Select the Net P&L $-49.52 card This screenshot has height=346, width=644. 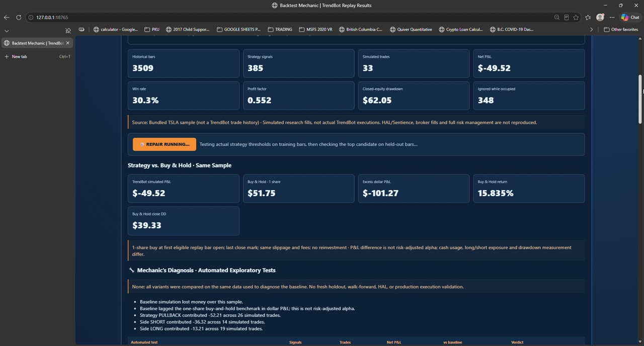pyautogui.click(x=529, y=63)
